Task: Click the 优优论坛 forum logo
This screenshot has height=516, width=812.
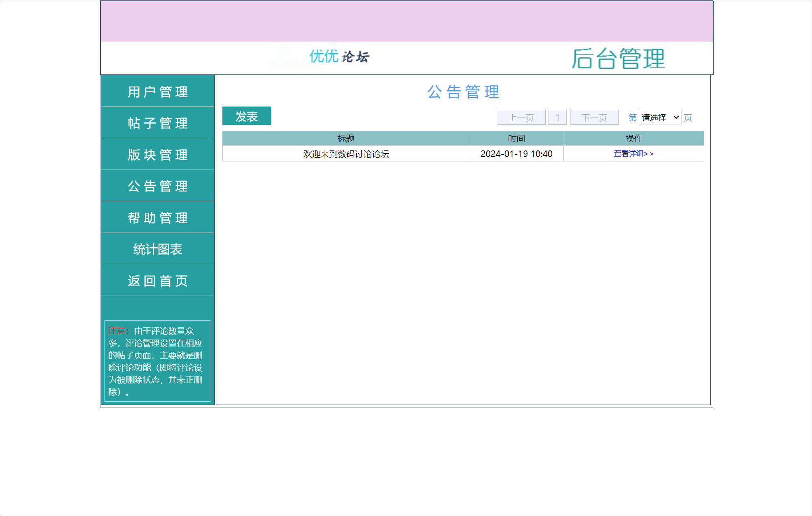Action: [340, 58]
